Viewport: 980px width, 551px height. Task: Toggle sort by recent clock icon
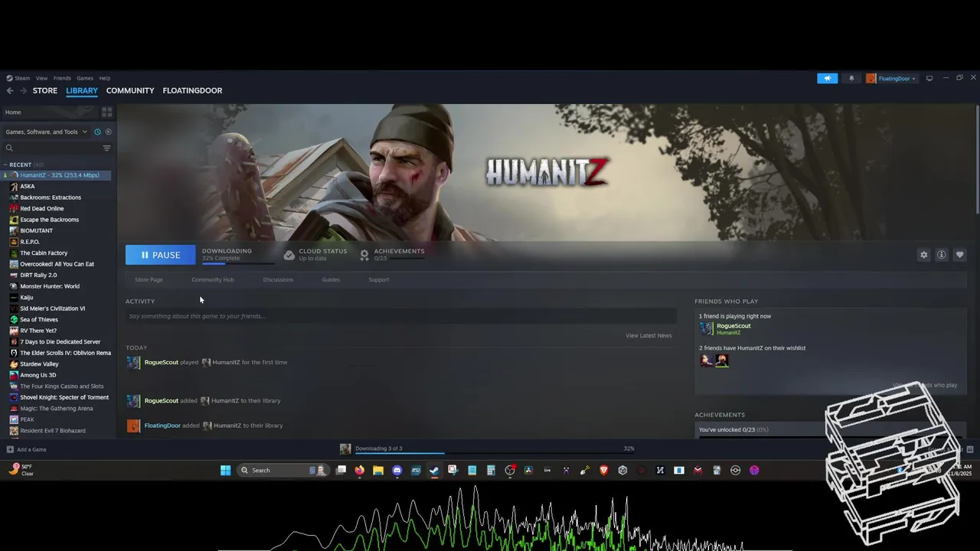click(97, 132)
